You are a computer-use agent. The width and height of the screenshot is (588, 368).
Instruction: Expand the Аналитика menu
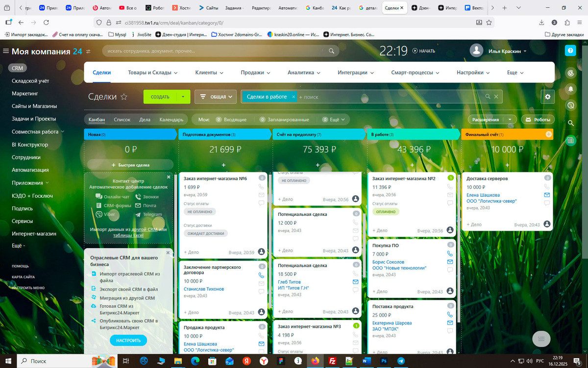pyautogui.click(x=304, y=73)
